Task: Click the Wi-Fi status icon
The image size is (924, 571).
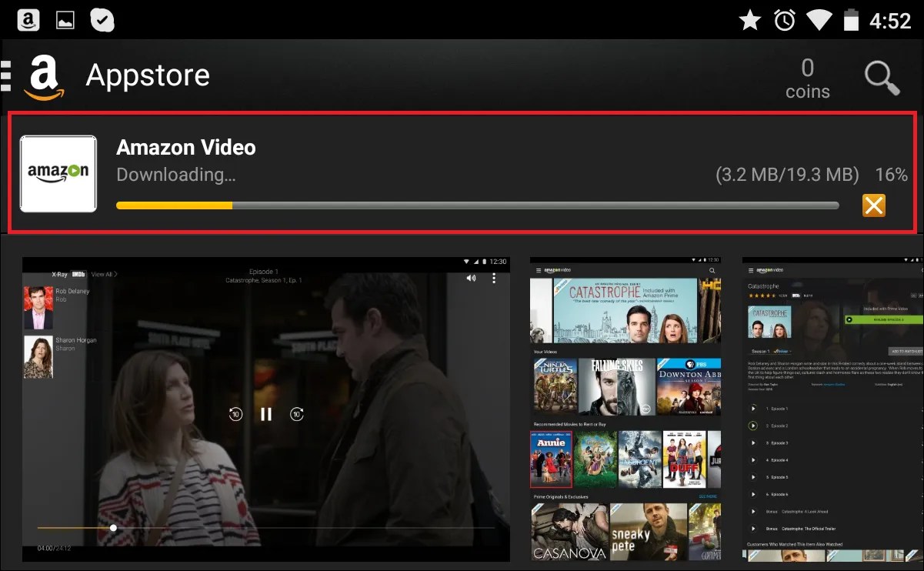Action: click(x=819, y=19)
